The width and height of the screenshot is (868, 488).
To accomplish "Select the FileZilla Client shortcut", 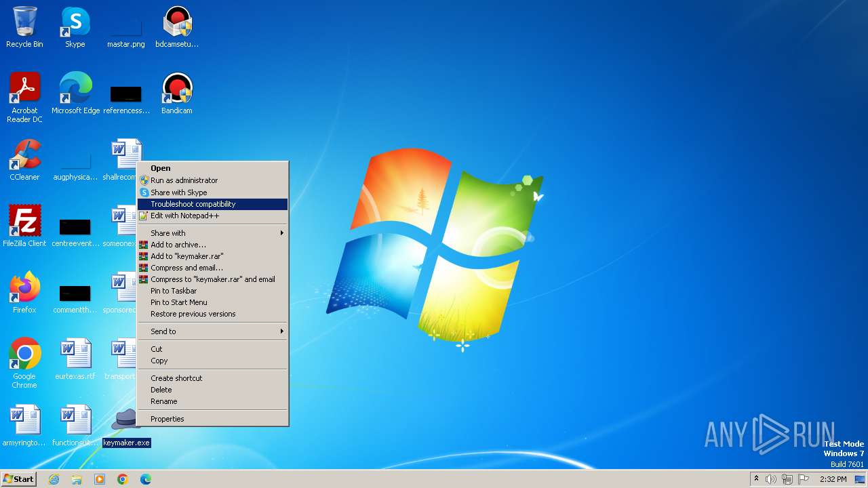I will tap(24, 226).
